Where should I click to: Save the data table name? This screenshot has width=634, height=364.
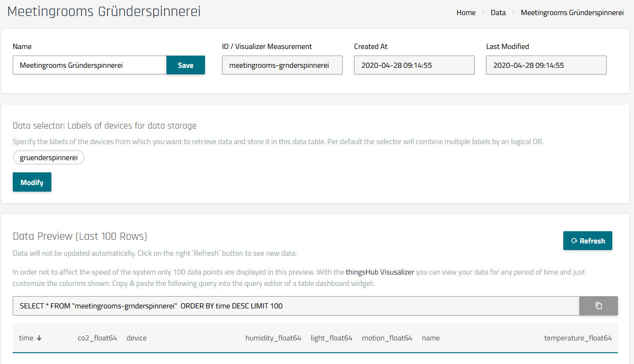(x=185, y=65)
